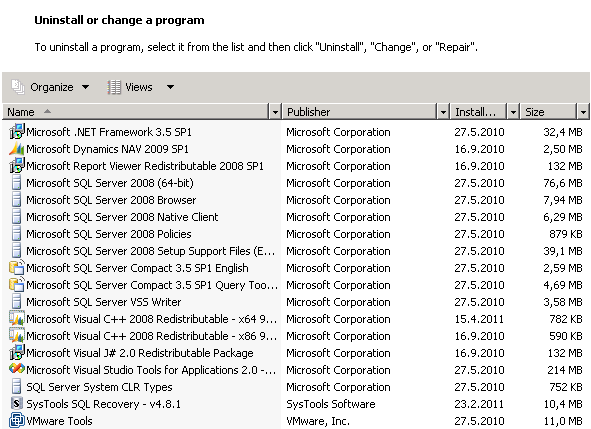Screen dimensions: 591x429
Task: Select Microsoft SQL Server Compact 3.5 SP1 English
Action: [138, 268]
